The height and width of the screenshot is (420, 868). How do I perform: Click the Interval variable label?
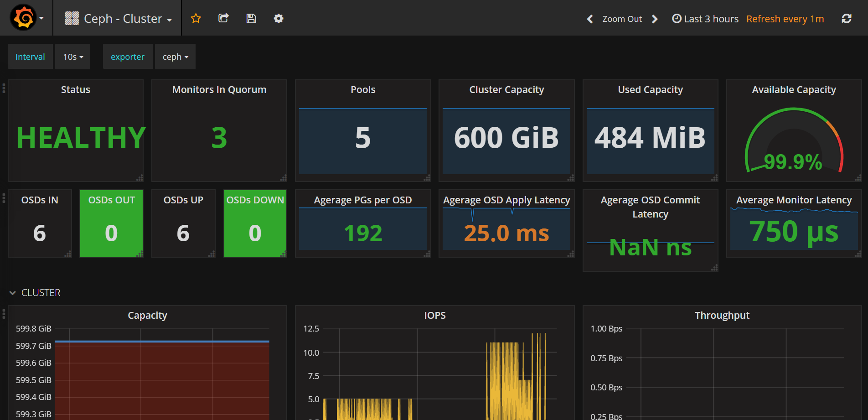click(30, 57)
